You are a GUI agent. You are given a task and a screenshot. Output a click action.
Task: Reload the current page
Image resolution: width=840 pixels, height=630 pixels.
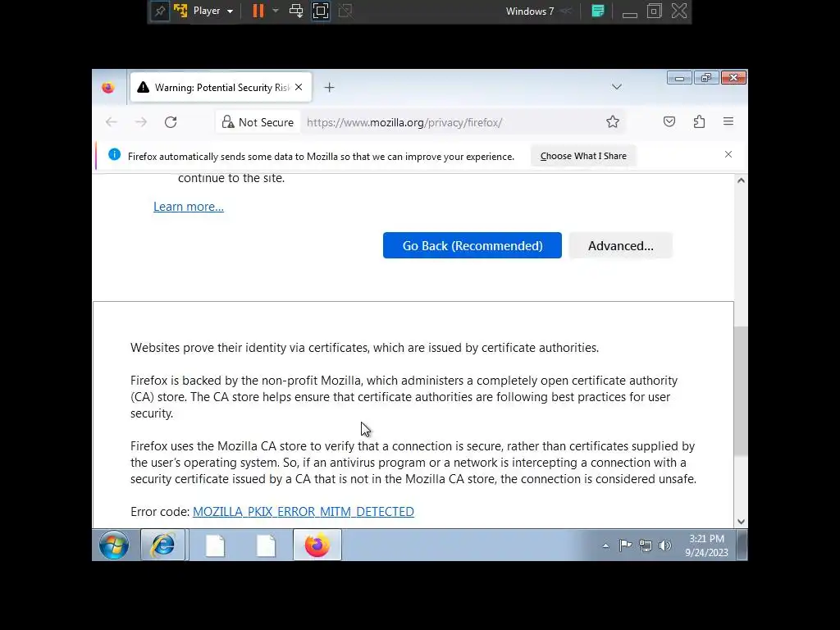click(171, 122)
